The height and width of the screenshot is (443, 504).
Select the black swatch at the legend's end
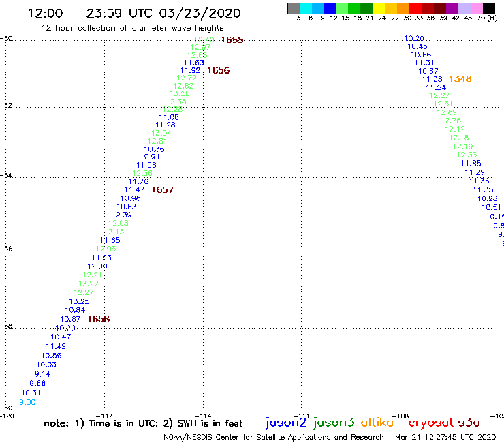pyautogui.click(x=489, y=8)
